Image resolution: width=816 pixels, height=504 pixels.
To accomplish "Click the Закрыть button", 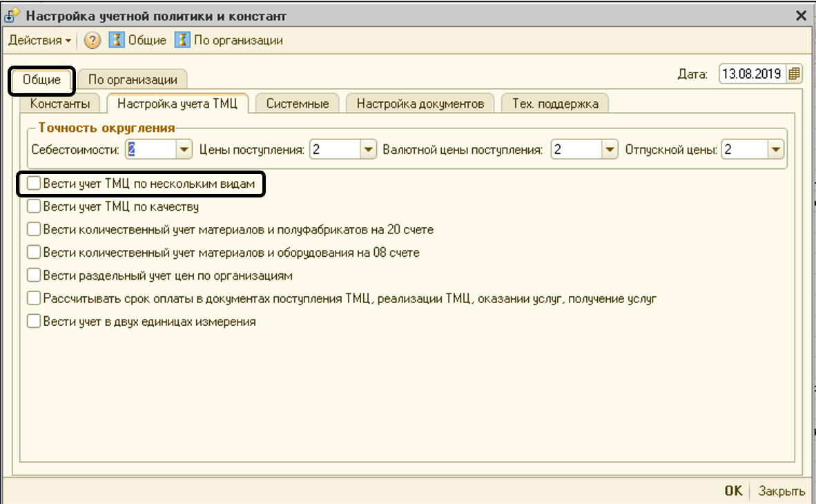I will pyautogui.click(x=781, y=491).
